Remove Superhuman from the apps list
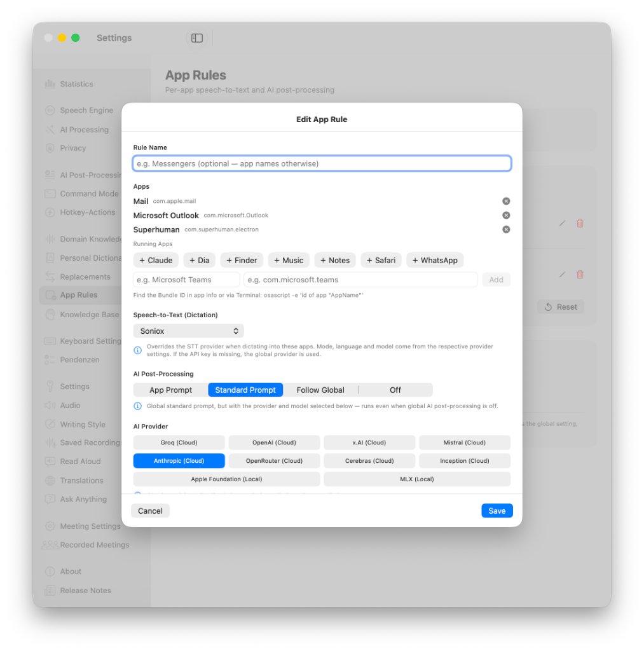The image size is (644, 651). coord(506,229)
